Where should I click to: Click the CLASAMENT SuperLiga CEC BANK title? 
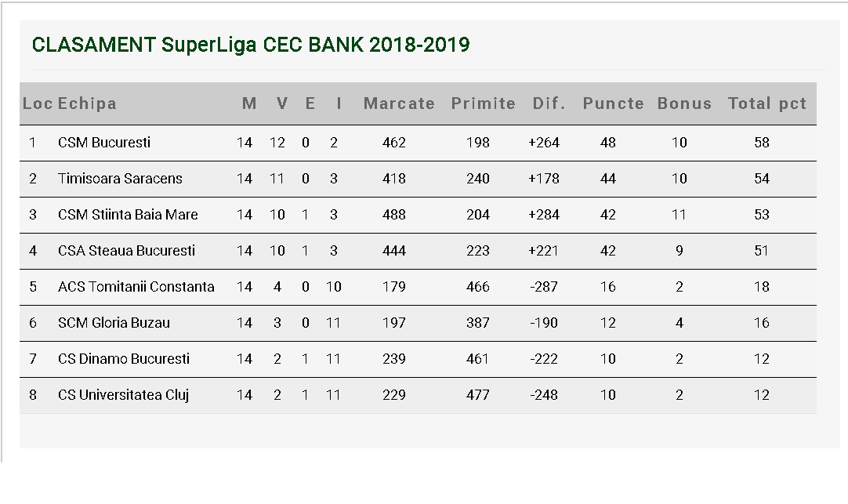251,45
